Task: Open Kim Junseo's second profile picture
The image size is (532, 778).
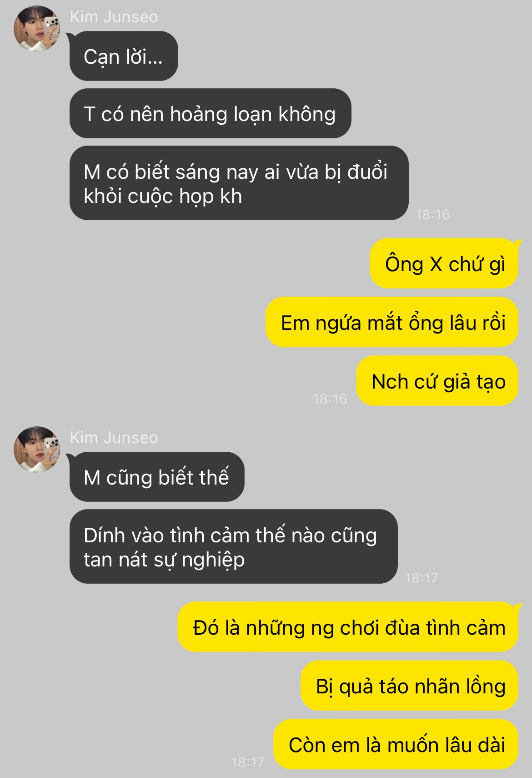Action: 37,449
